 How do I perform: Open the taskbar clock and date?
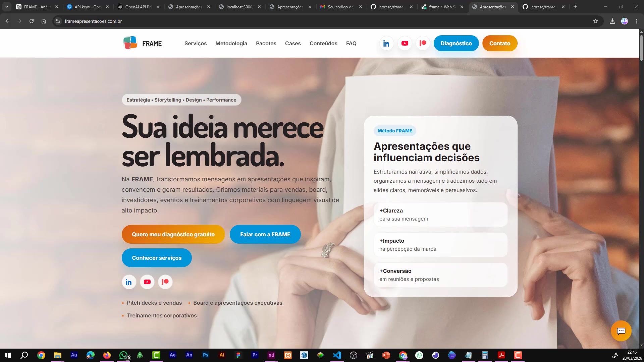click(632, 355)
